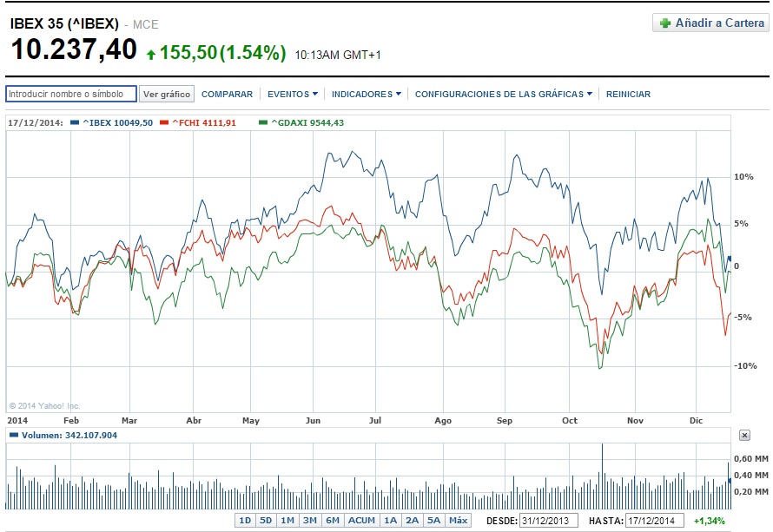The height and width of the screenshot is (532, 773).
Task: Open the EVENTOS dropdown menu
Action: coord(293,94)
